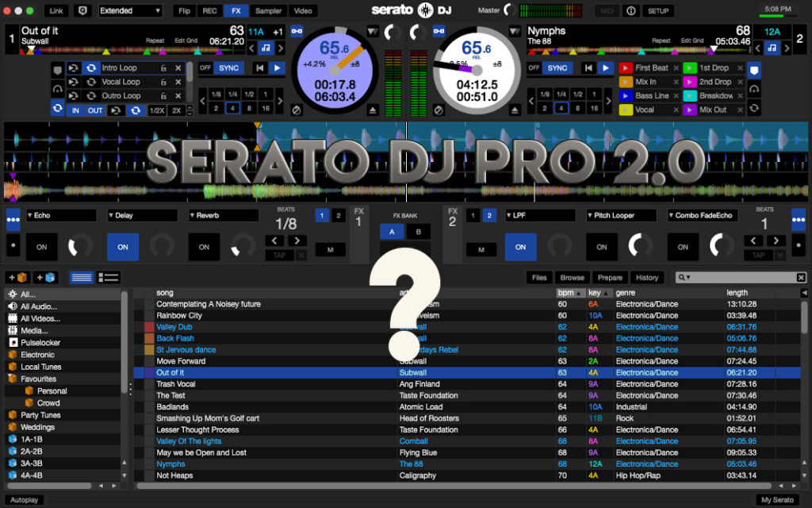812x508 pixels.
Task: Open the Extended view mode dropdown
Action: tap(130, 10)
